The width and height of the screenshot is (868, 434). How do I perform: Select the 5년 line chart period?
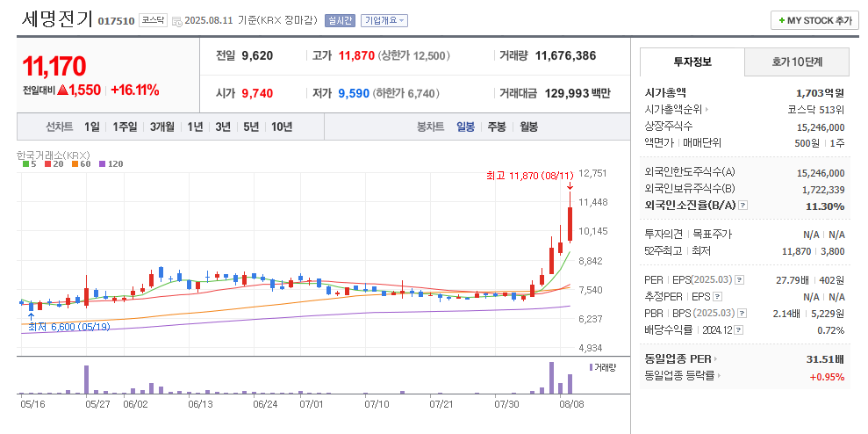pyautogui.click(x=251, y=127)
